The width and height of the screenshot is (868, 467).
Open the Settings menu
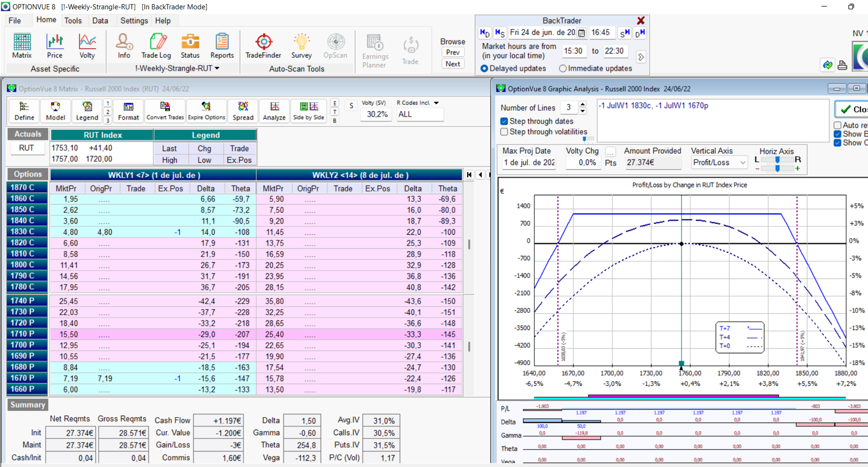point(134,21)
